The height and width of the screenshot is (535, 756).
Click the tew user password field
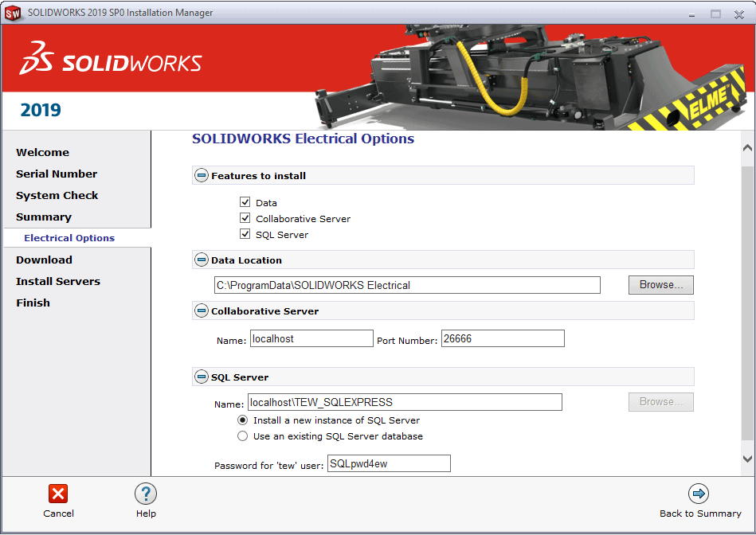click(x=389, y=463)
